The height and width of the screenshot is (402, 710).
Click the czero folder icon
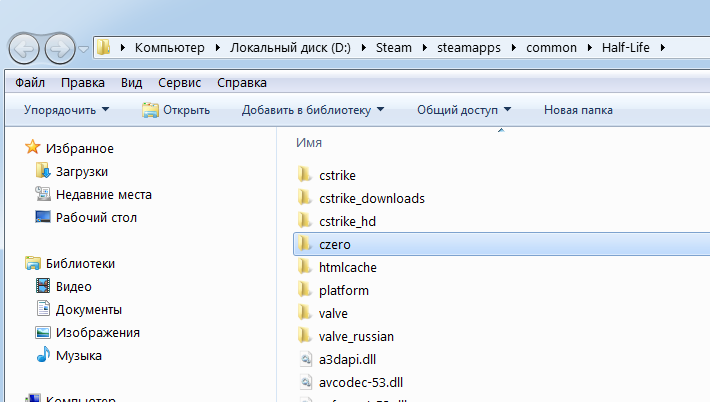tap(305, 244)
